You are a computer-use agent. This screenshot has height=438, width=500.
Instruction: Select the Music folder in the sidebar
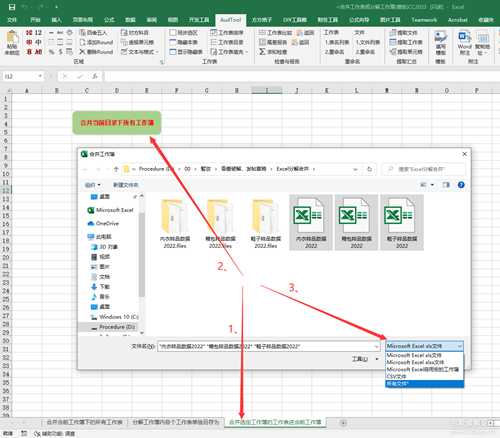[100, 297]
